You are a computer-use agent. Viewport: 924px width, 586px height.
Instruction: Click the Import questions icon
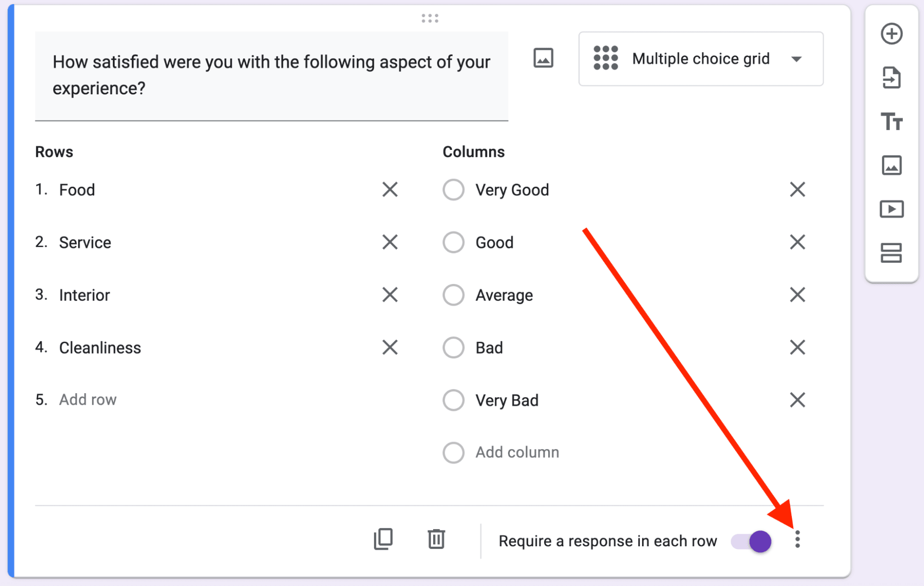pos(891,78)
